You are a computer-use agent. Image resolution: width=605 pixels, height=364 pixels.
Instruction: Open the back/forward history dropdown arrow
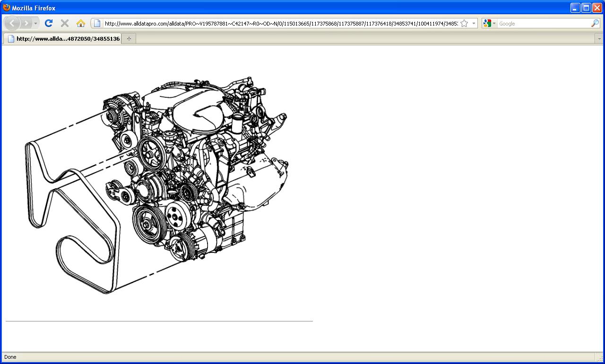(36, 23)
